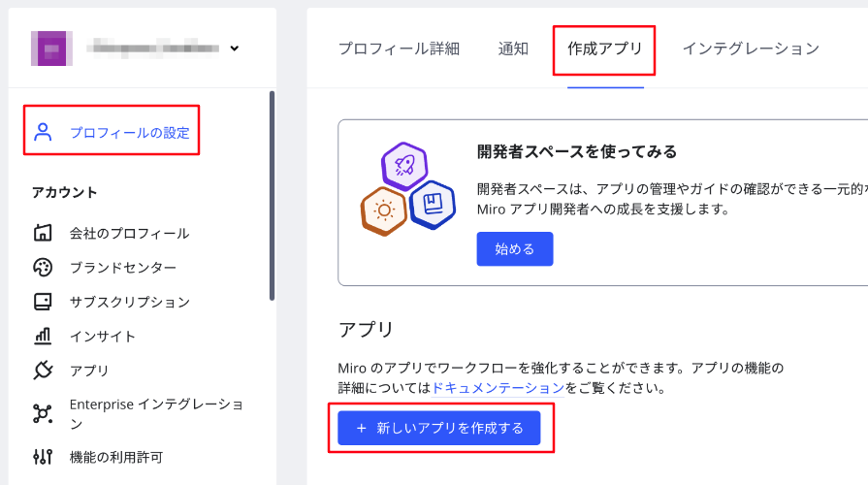Click the 新しいアプリを作成する button
Viewport: 868px width, 485px height.
coord(439,428)
